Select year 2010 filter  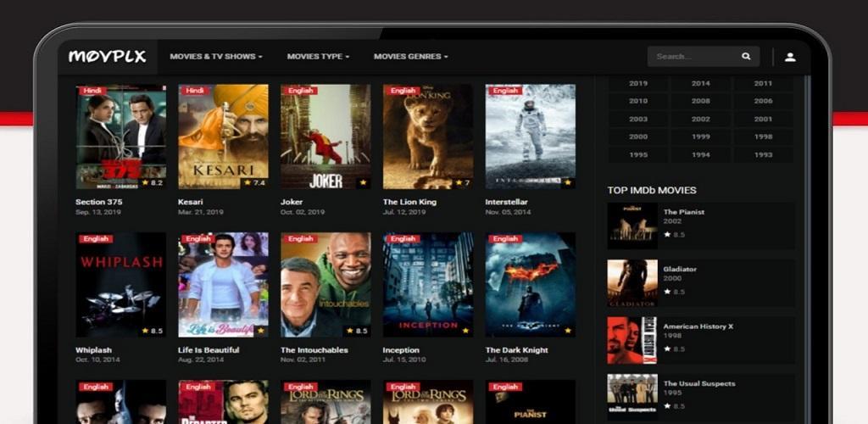click(x=638, y=101)
